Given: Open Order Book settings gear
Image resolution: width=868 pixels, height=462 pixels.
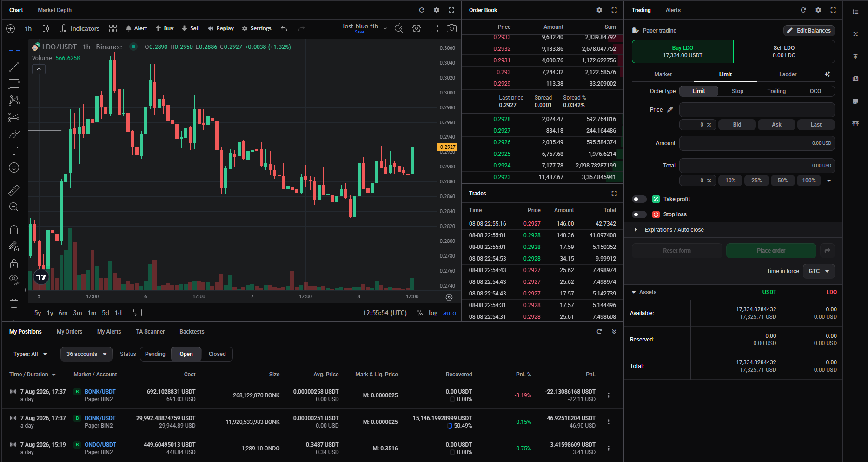Looking at the screenshot, I should [x=599, y=10].
